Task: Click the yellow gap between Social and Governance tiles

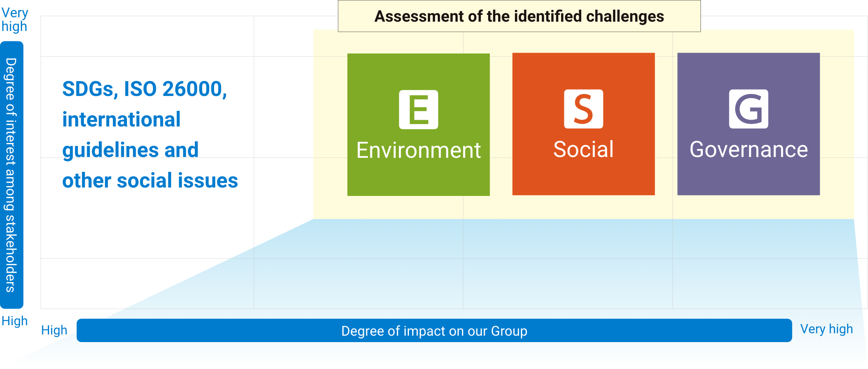Action: coord(666,124)
